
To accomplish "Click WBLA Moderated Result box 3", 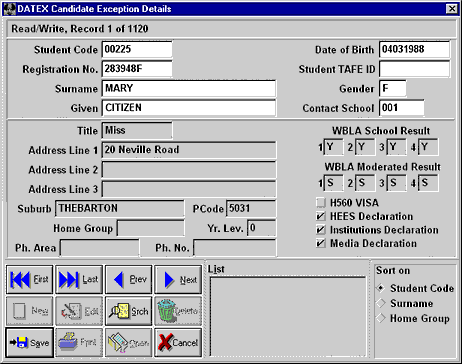I will [397, 183].
